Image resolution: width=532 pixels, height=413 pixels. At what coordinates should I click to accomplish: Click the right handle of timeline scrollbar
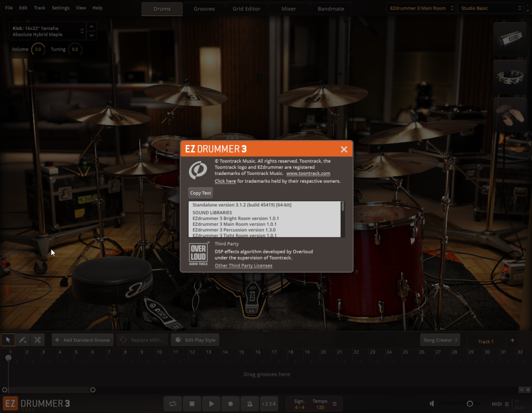[93, 390]
